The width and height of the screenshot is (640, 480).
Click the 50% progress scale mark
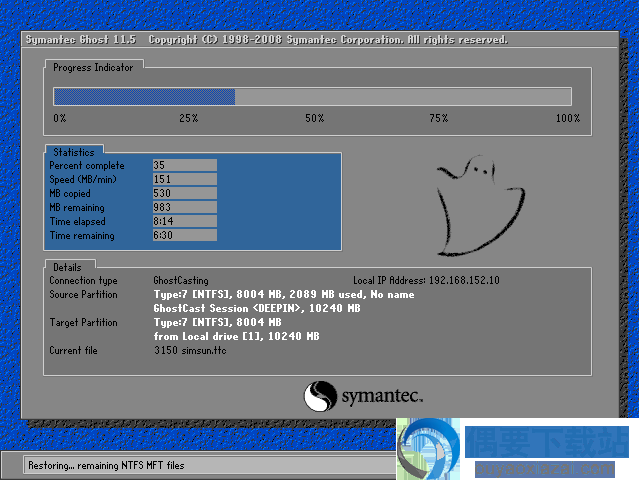click(x=315, y=118)
